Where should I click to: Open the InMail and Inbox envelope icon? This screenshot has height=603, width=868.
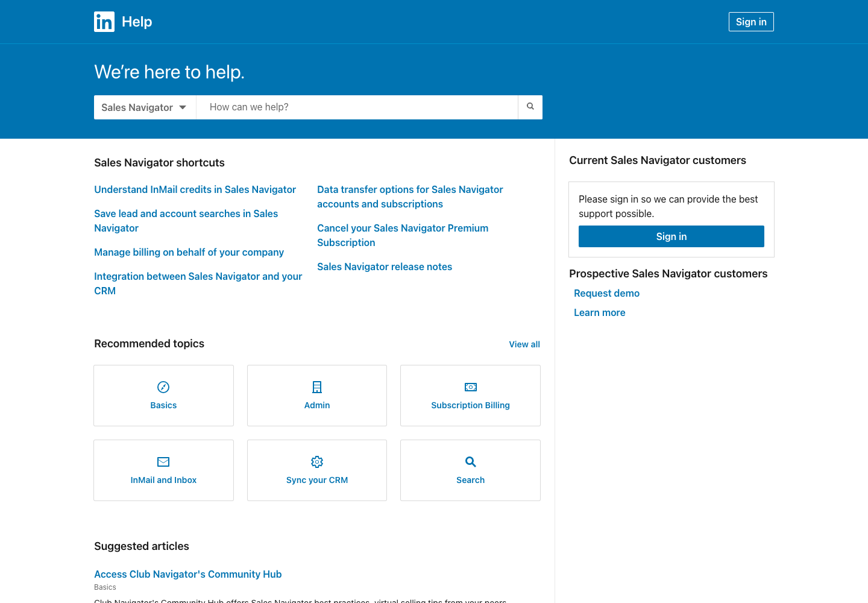163,462
